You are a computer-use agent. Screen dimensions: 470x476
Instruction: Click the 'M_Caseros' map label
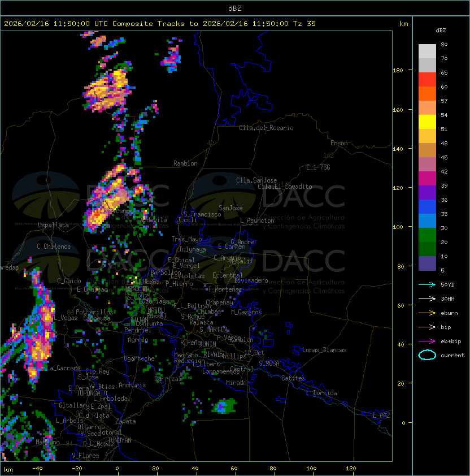(246, 312)
